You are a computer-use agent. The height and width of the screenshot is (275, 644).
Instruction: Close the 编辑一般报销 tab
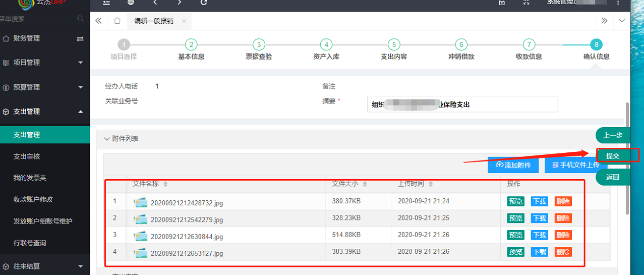click(184, 21)
